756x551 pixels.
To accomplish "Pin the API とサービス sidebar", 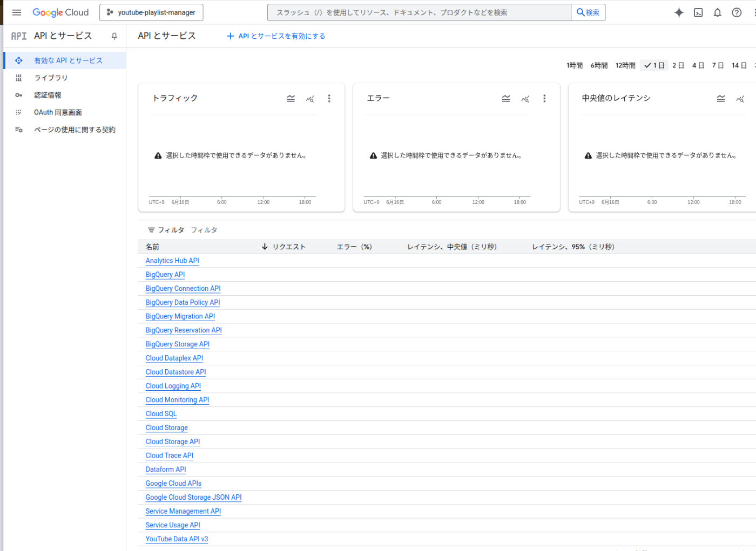I will coord(114,36).
